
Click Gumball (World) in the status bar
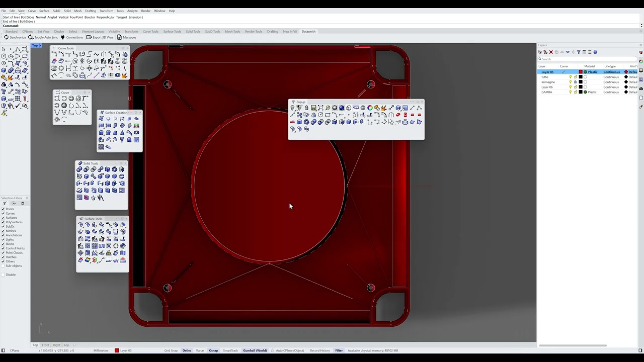255,350
